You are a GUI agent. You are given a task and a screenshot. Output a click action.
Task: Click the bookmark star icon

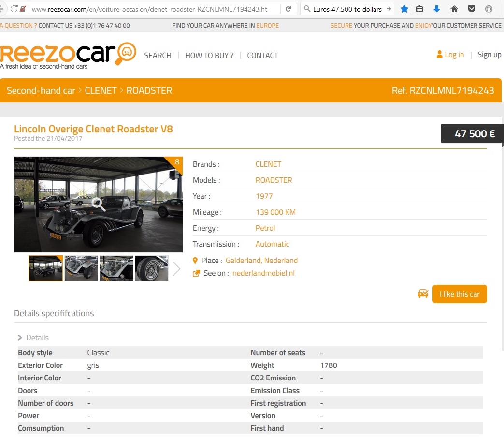[404, 9]
